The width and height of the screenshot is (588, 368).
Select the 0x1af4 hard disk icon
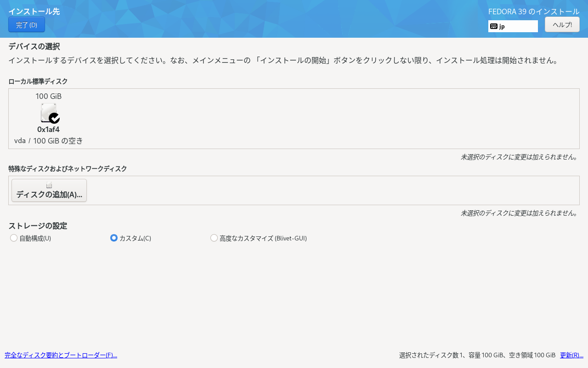[x=48, y=113]
